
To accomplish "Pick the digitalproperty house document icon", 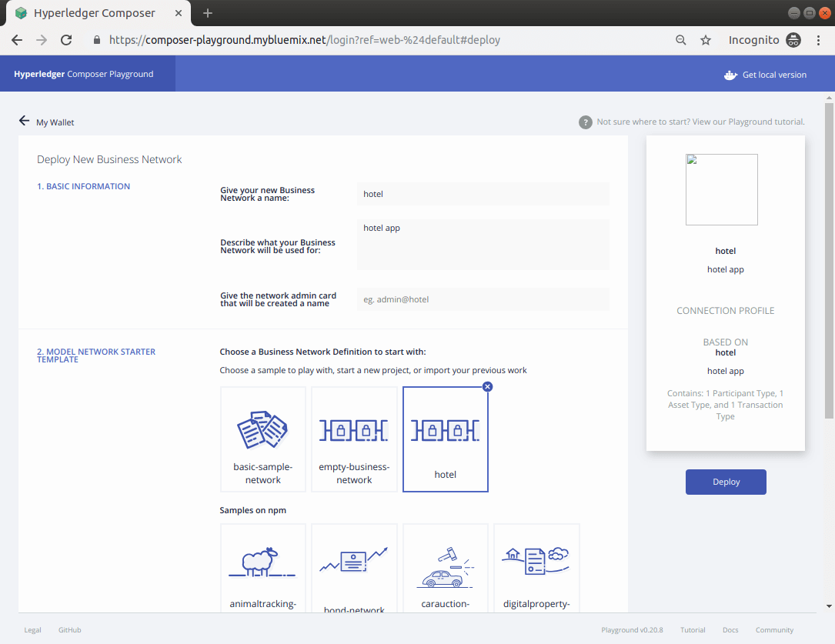I will pyautogui.click(x=536, y=561).
